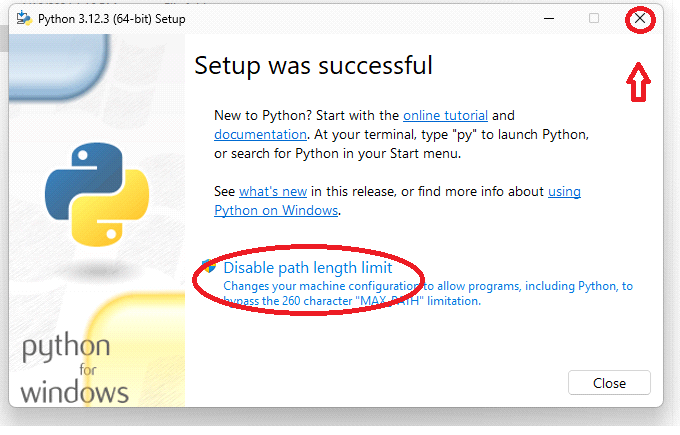The image size is (680, 435).
Task: Click the 'Python 3.12.3 (64-bit) Setup' title text
Action: coord(110,19)
